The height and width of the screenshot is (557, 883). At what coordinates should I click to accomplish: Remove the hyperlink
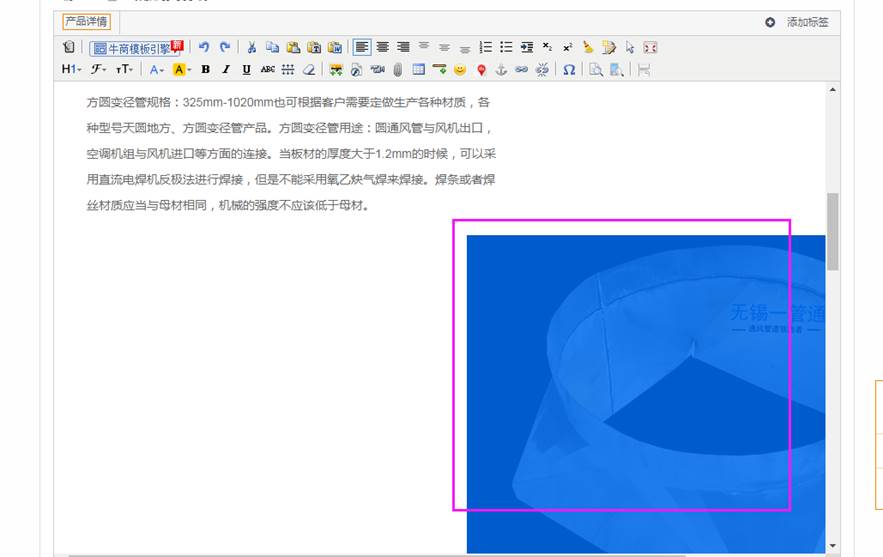coord(542,69)
